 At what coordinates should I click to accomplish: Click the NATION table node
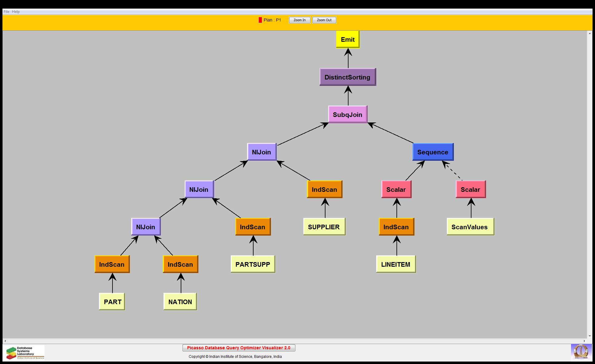[x=180, y=302]
